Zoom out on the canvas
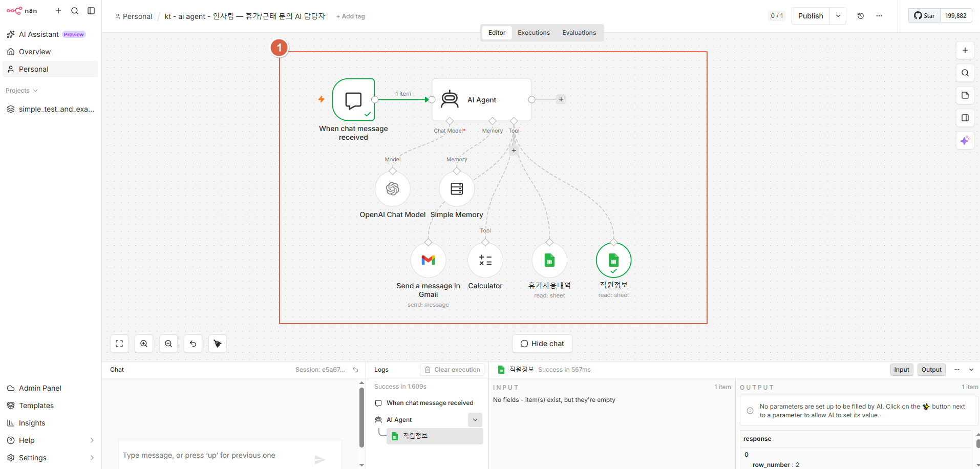Image resolution: width=980 pixels, height=469 pixels. pyautogui.click(x=168, y=344)
